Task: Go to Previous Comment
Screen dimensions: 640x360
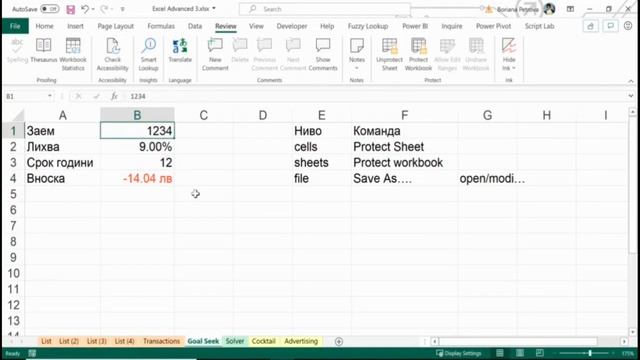Action: [264, 54]
